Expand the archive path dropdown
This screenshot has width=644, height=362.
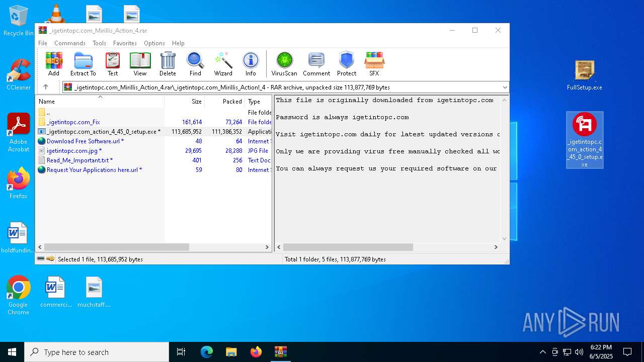(x=505, y=87)
